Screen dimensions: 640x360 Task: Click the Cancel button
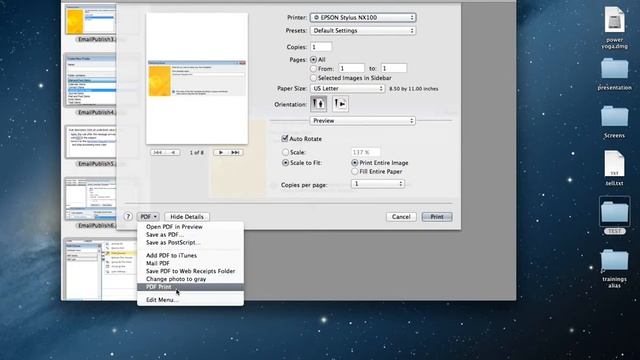(x=401, y=217)
